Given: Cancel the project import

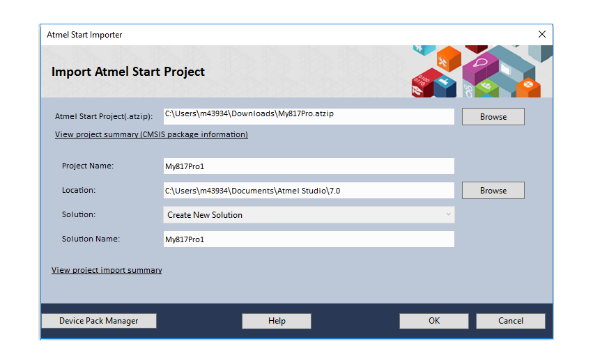Looking at the screenshot, I should [x=510, y=321].
